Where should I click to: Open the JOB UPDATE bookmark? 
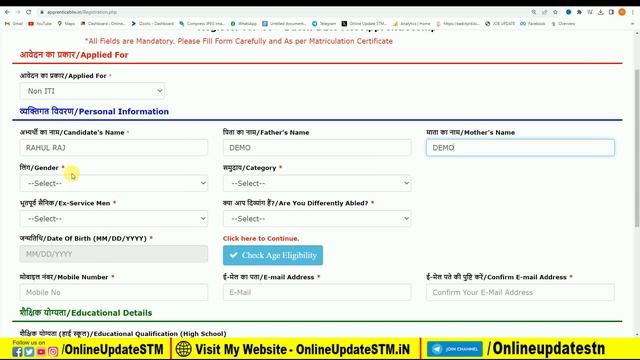coord(500,24)
